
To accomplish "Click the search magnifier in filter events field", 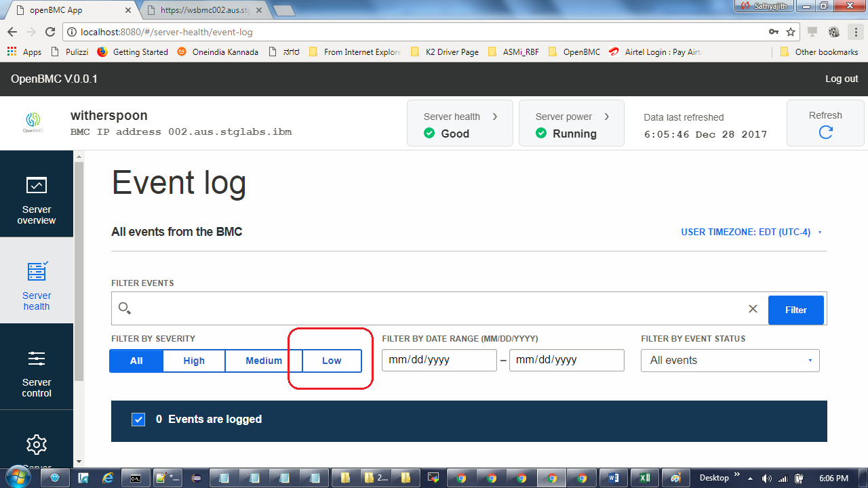I will pos(124,308).
